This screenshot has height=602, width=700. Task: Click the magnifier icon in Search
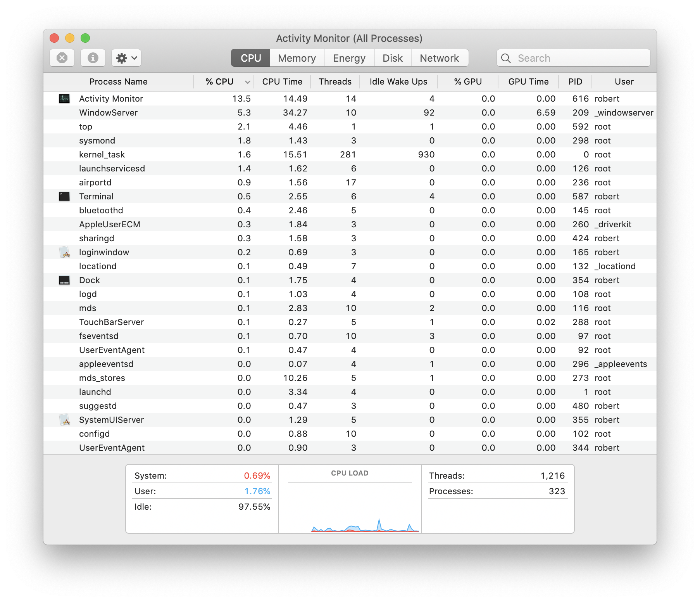coord(506,58)
